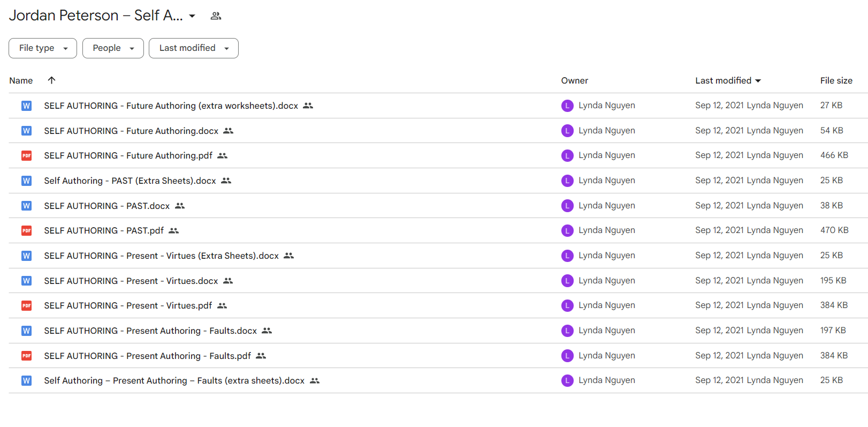Screen dimensions: 868x427
Task: Click the 466 KB file size value
Action: [x=834, y=155]
